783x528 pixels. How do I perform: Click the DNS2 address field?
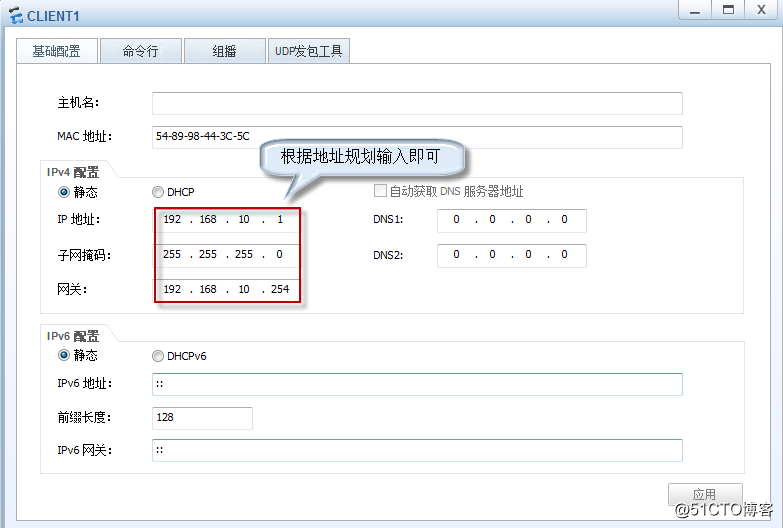pyautogui.click(x=511, y=255)
